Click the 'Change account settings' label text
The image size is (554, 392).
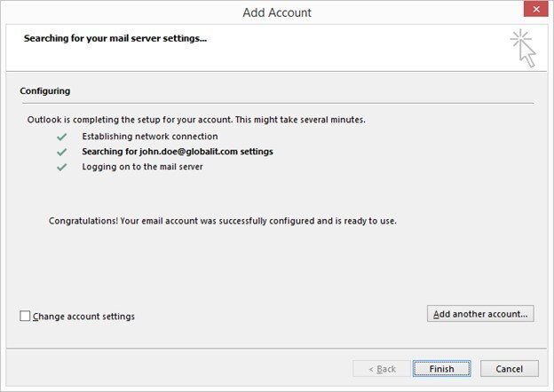click(x=83, y=316)
